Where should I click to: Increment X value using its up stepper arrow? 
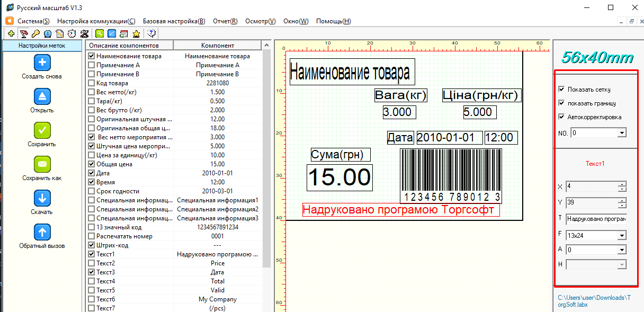tap(622, 184)
